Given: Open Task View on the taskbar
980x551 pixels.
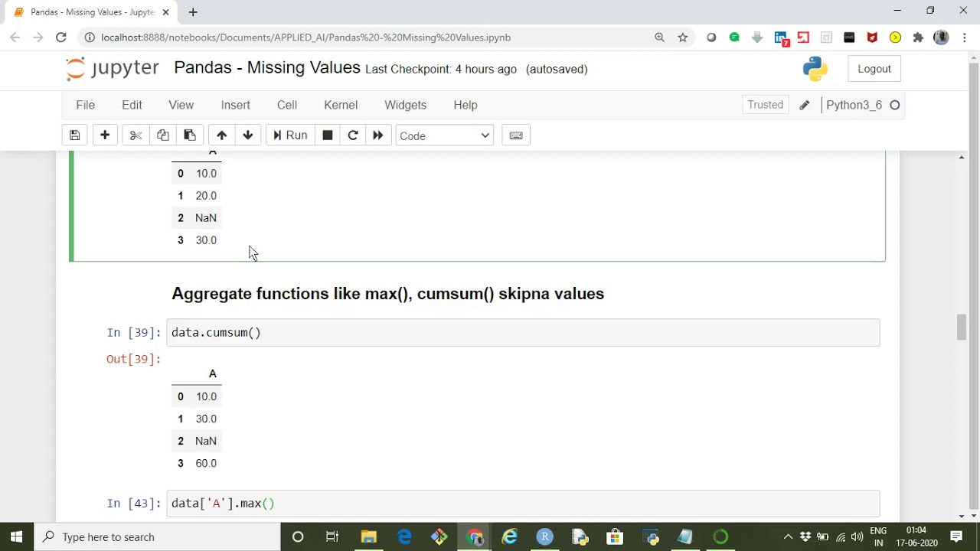Looking at the screenshot, I should [x=332, y=536].
